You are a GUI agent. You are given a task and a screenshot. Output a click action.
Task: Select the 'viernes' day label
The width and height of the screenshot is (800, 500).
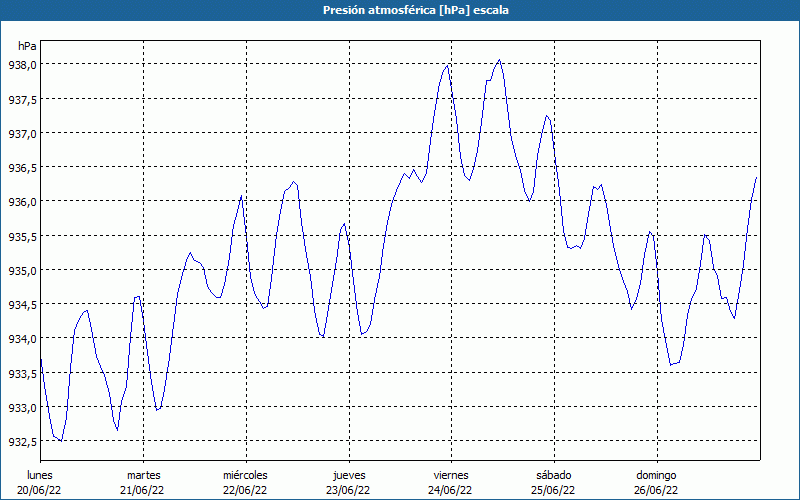pos(451,475)
